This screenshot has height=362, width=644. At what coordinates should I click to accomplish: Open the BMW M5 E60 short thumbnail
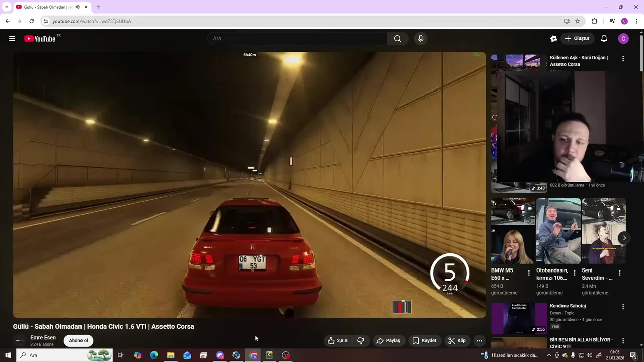click(513, 231)
